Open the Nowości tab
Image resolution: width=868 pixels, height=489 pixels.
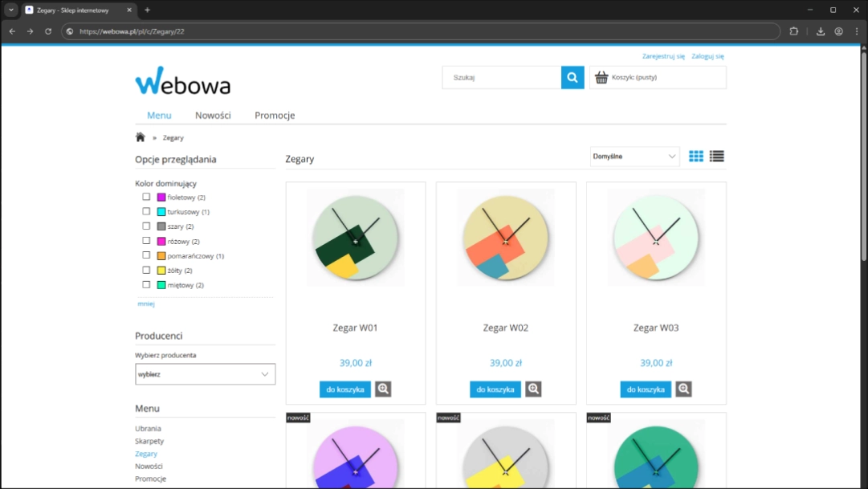tap(213, 116)
